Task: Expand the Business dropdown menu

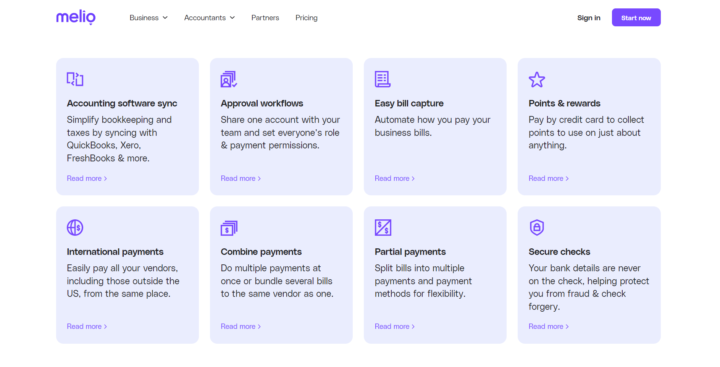Action: click(x=148, y=17)
